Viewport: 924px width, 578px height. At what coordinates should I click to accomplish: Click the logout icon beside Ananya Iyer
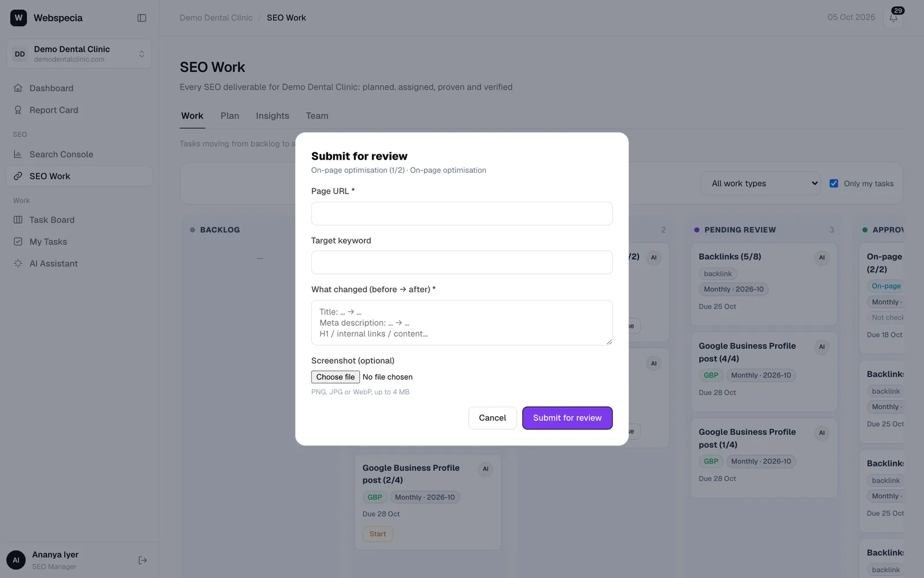click(143, 560)
